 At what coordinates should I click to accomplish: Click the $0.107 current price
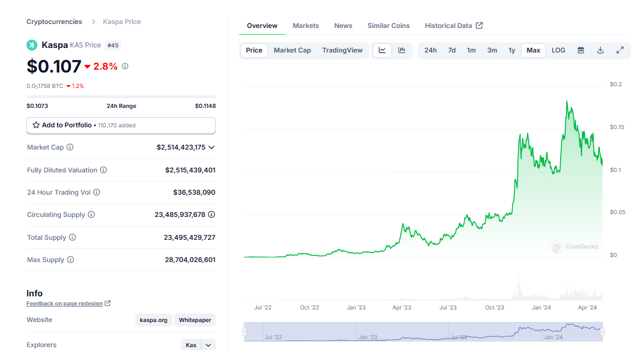(x=54, y=66)
